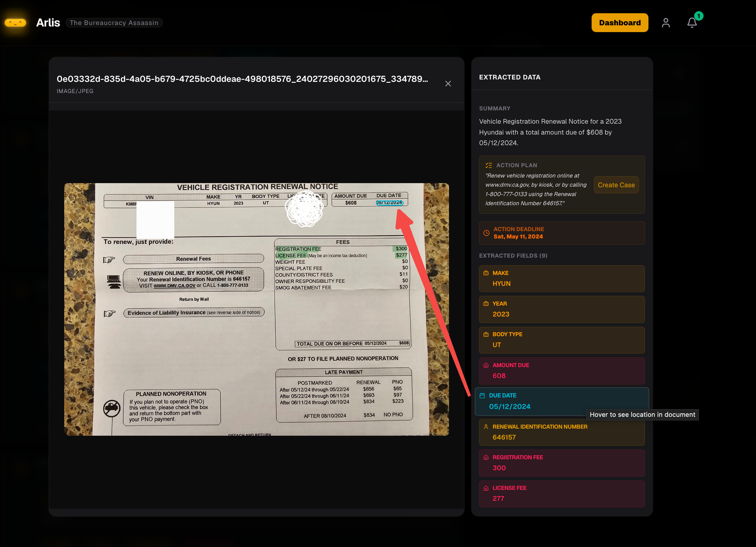Image resolution: width=756 pixels, height=547 pixels.
Task: Open the notifications bell icon
Action: pyautogui.click(x=692, y=23)
